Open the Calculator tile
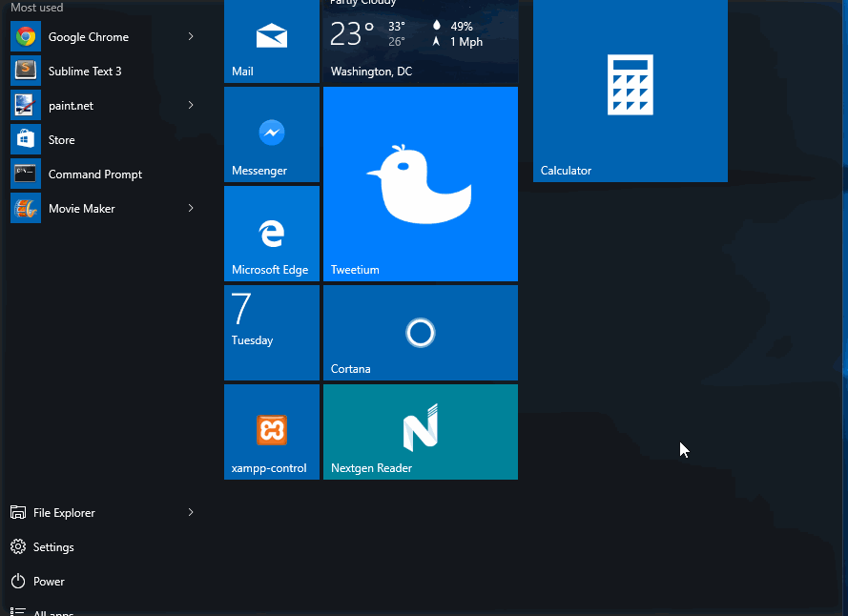The image size is (848, 616). 631,91
